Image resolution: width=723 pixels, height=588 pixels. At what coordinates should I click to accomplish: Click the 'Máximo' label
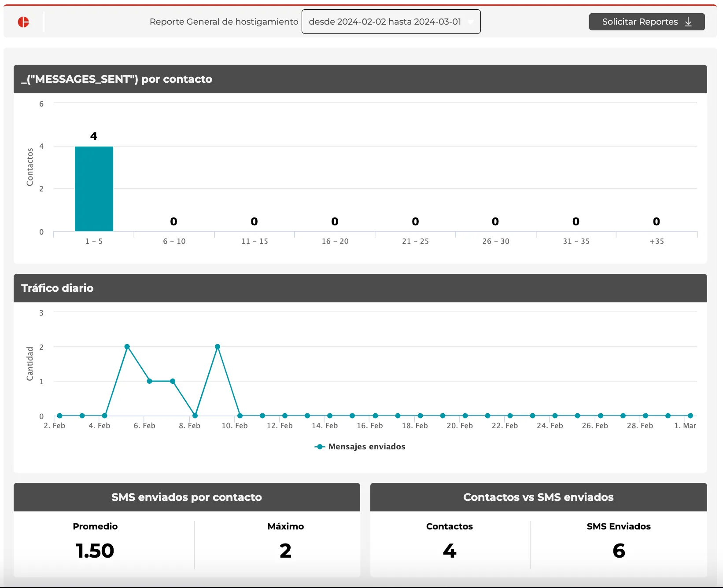pos(286,526)
